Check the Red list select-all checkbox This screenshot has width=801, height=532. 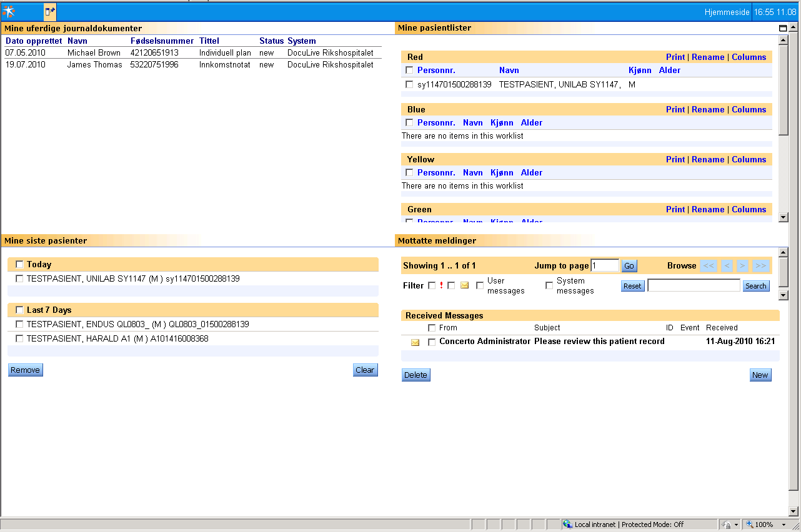tap(409, 70)
